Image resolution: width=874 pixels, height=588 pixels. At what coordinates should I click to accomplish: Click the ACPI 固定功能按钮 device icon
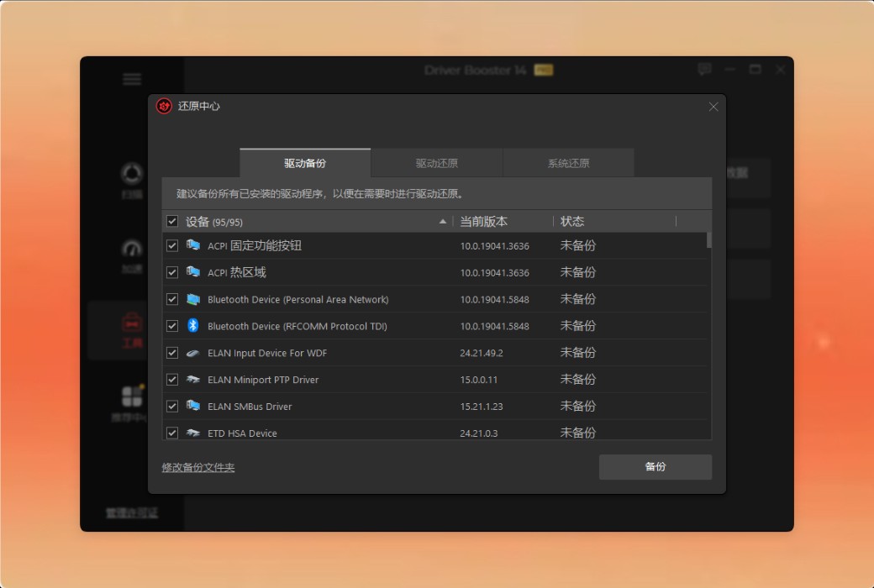(x=192, y=245)
